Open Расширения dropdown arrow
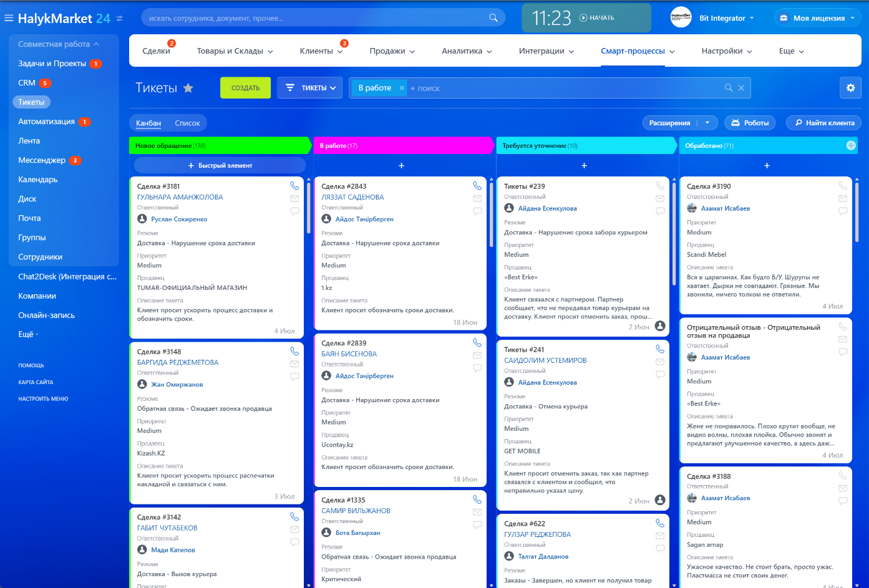 point(707,123)
